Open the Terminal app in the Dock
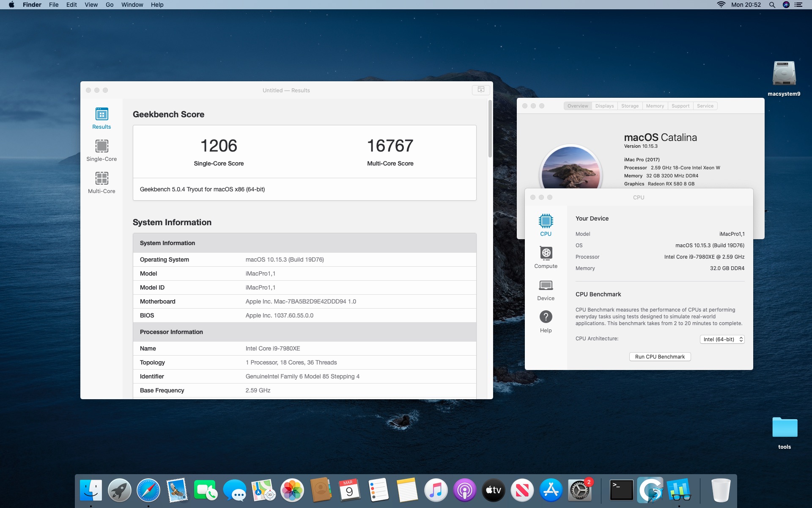Viewport: 812px width, 508px height. [x=621, y=491]
